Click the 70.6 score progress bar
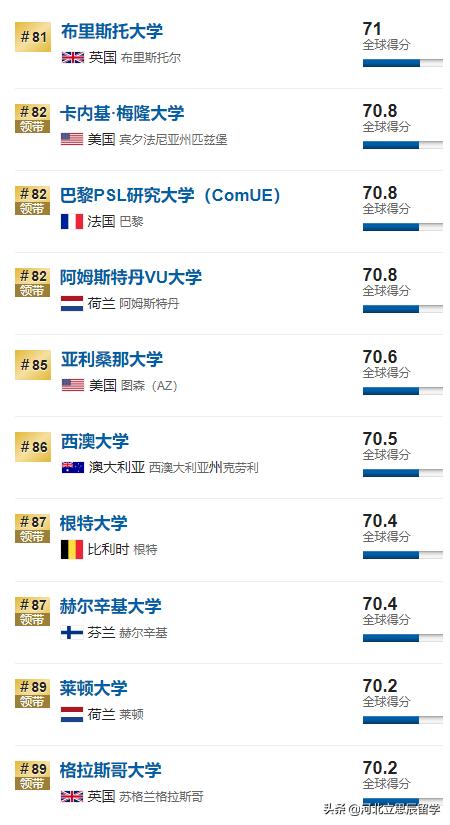 tap(403, 391)
